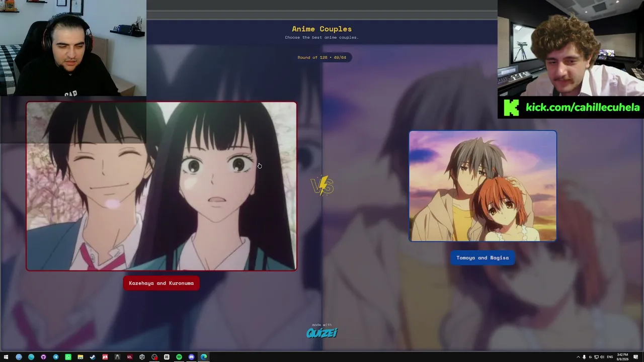Open Steam from the taskbar
This screenshot has height=362, width=644.
93,357
